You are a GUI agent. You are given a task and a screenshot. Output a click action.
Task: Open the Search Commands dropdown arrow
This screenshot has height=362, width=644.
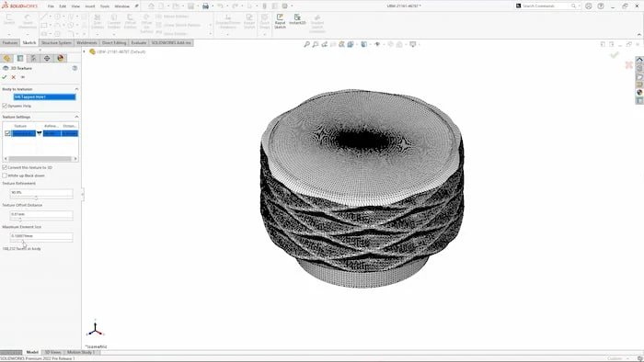(579, 6)
